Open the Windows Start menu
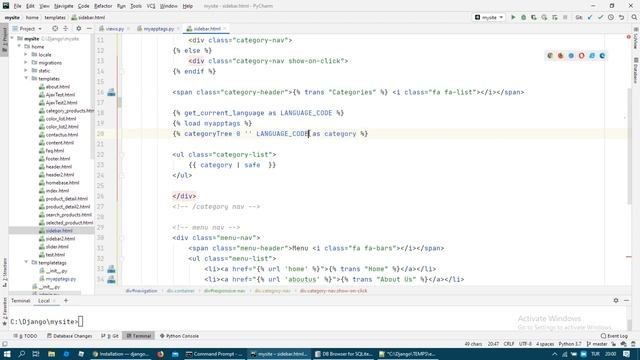Image resolution: width=640 pixels, height=360 pixels. tap(7, 354)
